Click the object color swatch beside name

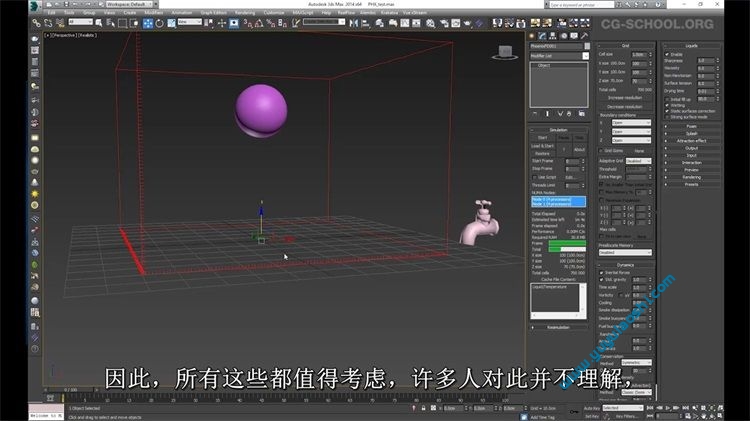click(x=585, y=46)
